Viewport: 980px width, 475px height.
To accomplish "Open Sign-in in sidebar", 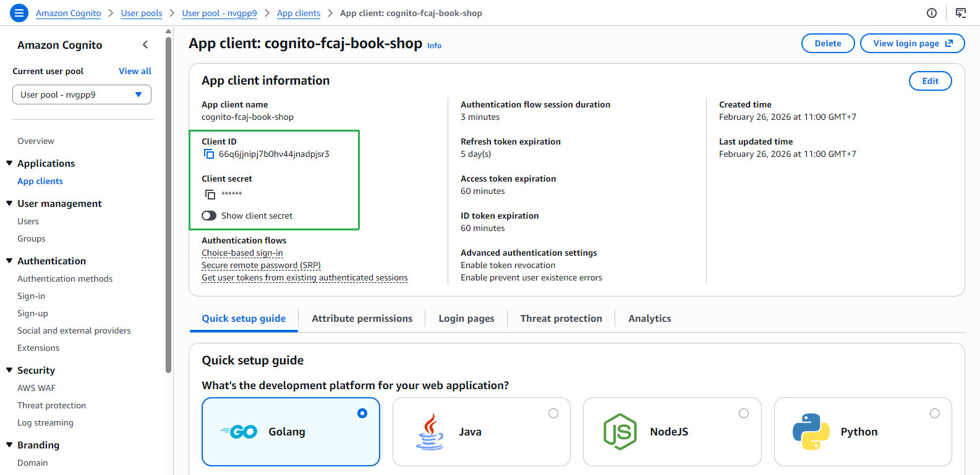I will (32, 296).
